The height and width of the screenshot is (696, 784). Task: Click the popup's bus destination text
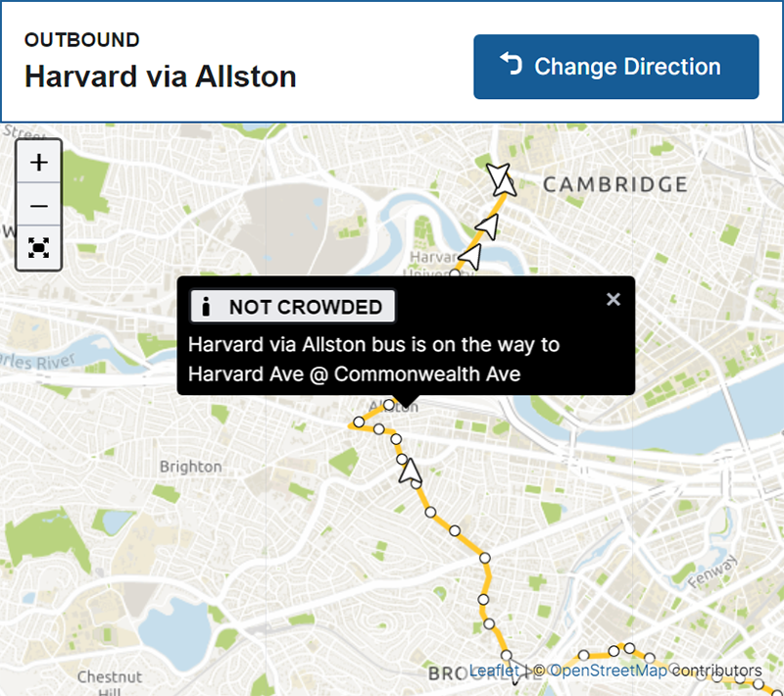point(373,360)
